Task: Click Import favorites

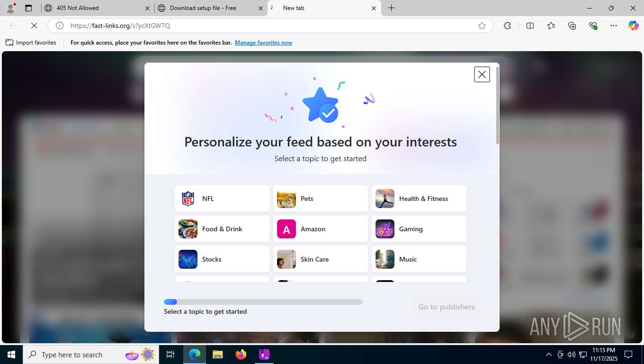Action: pyautogui.click(x=31, y=43)
